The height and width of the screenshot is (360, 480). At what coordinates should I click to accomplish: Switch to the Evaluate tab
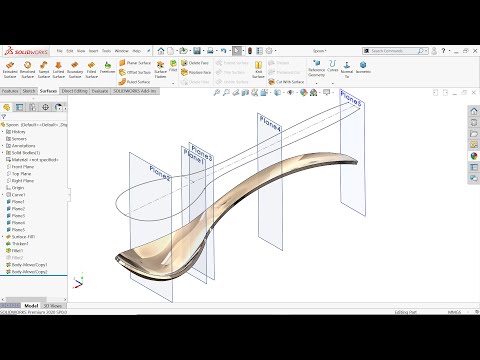pyautogui.click(x=100, y=91)
